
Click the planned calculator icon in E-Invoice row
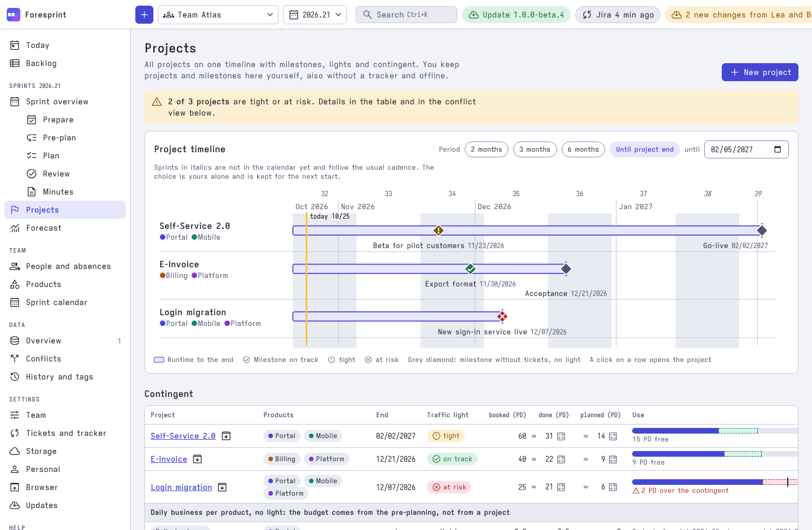(613, 460)
